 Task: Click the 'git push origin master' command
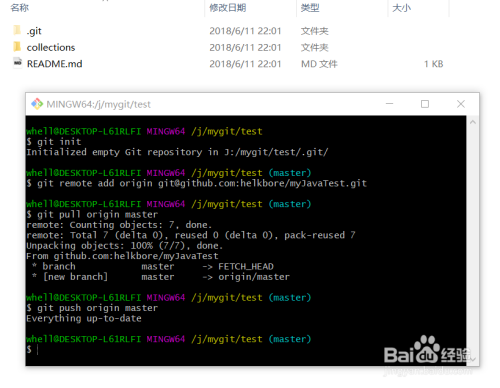pos(92,308)
